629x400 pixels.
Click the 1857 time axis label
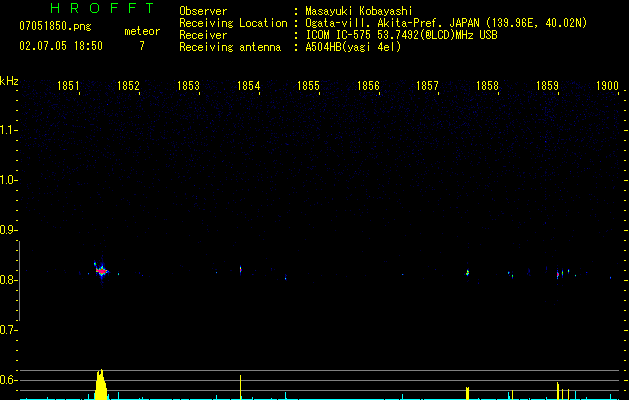click(x=427, y=86)
